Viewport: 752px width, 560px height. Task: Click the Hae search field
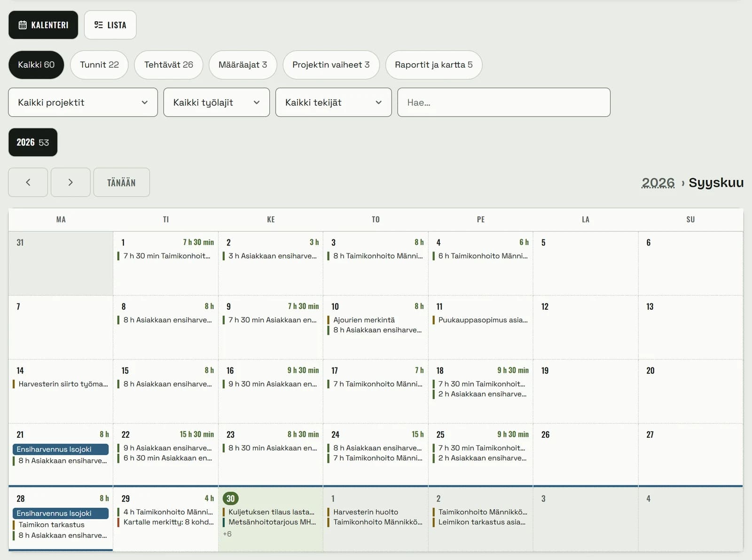[x=504, y=103]
